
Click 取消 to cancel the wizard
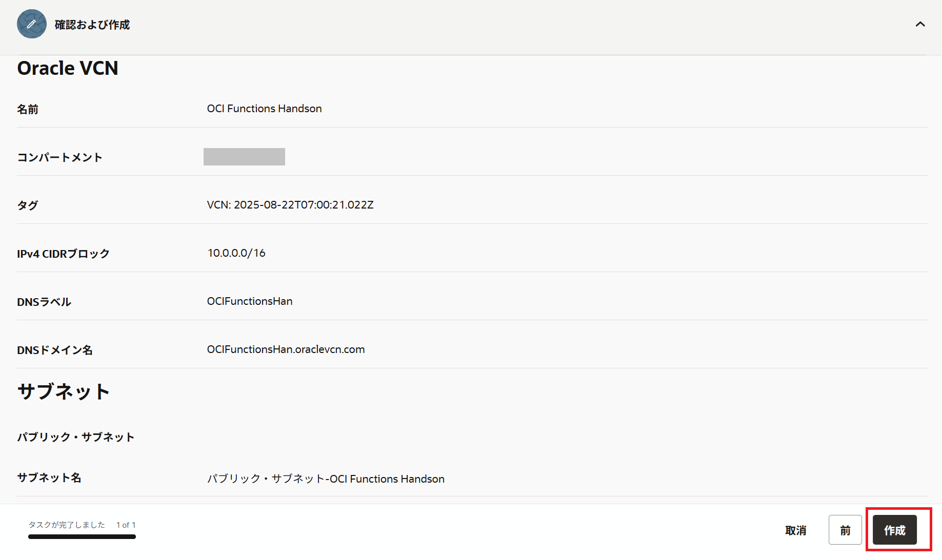pos(795,530)
